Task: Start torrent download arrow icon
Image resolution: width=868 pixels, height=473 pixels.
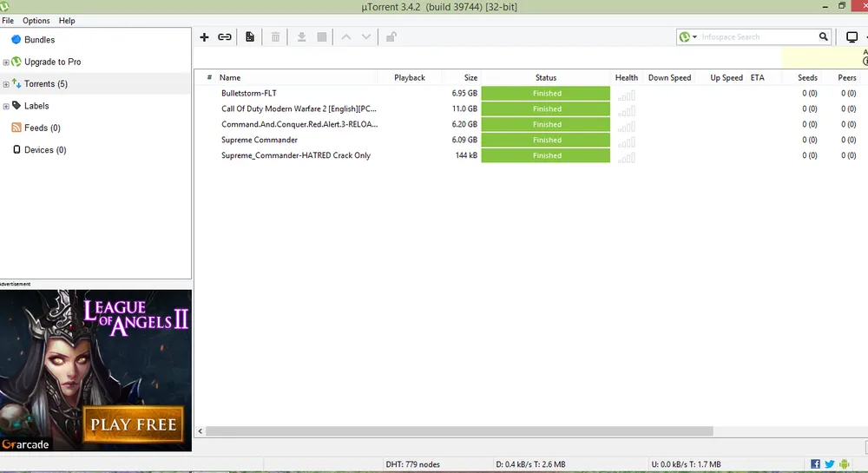Action: (x=301, y=37)
